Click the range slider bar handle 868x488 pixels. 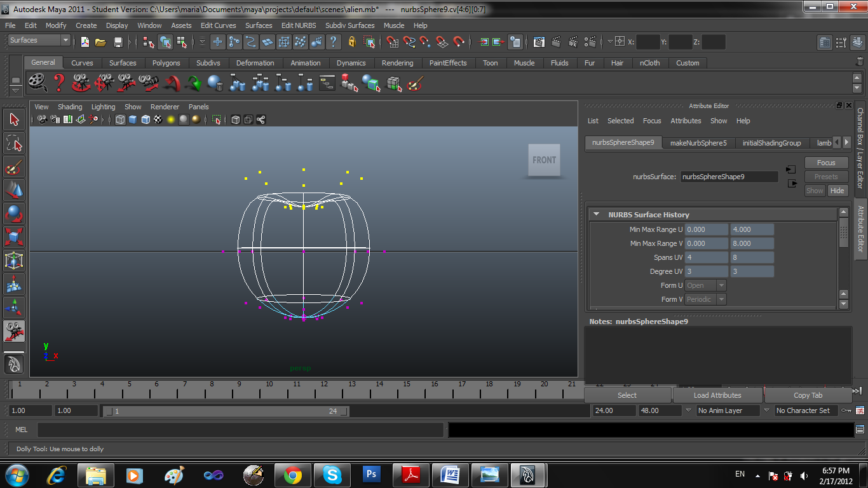pyautogui.click(x=226, y=411)
